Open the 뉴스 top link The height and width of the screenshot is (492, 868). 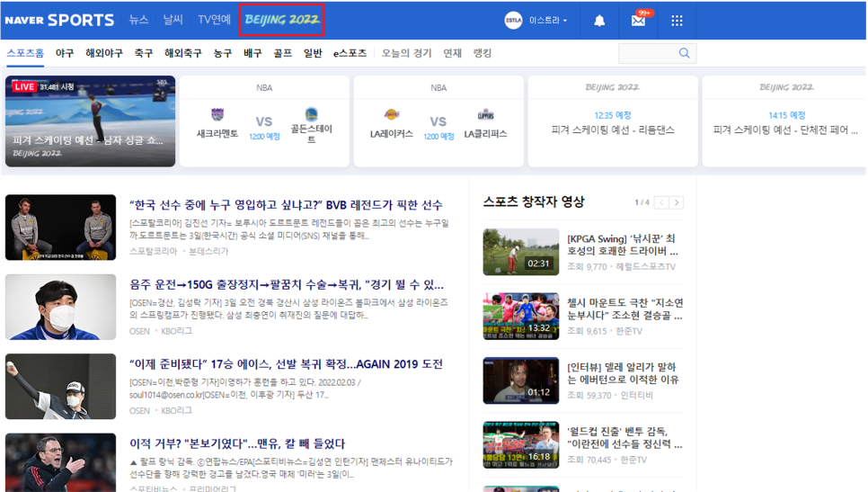[138, 20]
